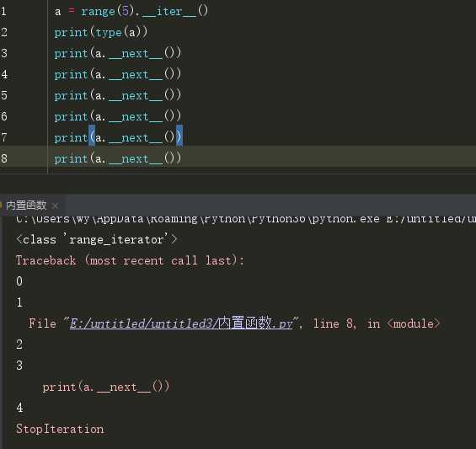Click line number 6 in the gutter
The width and height of the screenshot is (476, 449).
coord(3,116)
